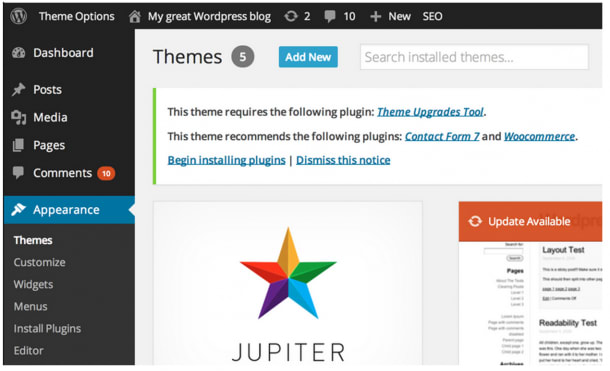Viewport: 610px width, 371px height.
Task: Click the WordPress logo icon
Action: [x=18, y=16]
